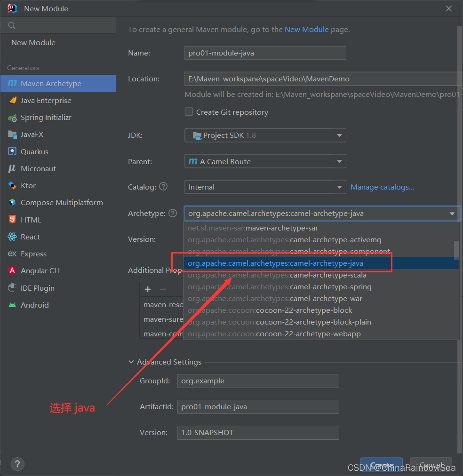
Task: Select the HTML5 generator icon
Action: pos(12,220)
